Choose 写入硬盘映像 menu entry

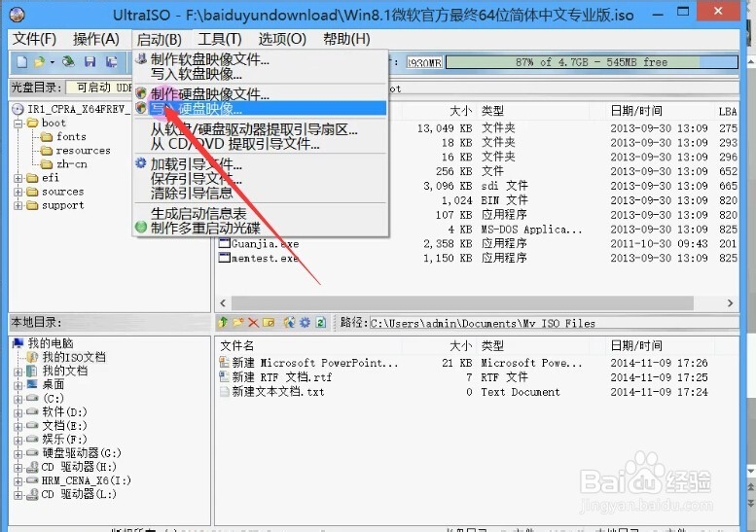pos(260,108)
